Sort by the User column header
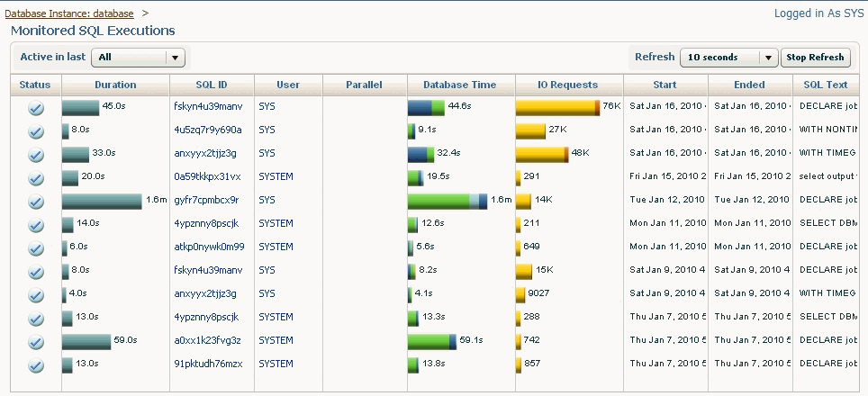 (288, 85)
